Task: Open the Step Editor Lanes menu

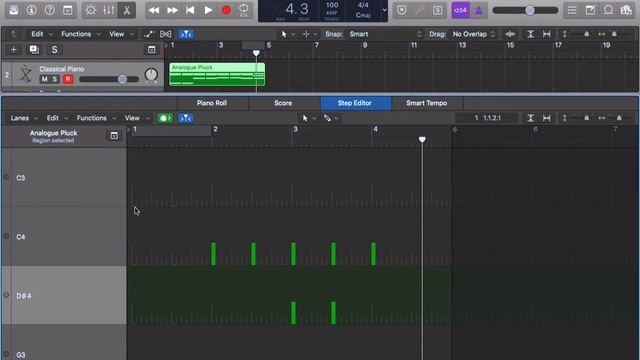Action: (x=24, y=118)
